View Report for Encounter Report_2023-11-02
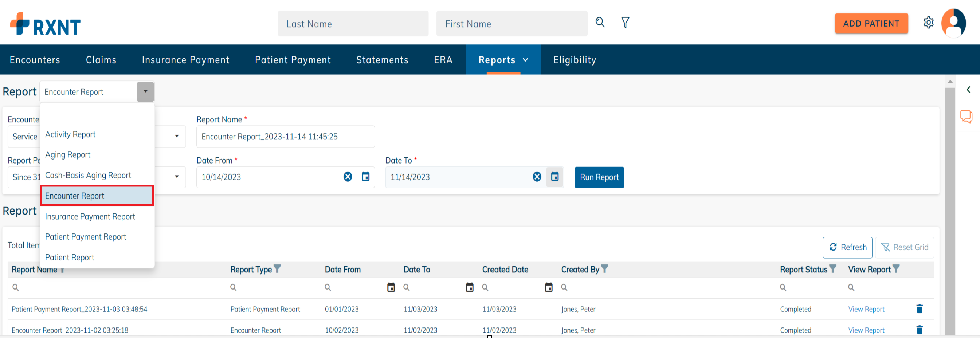This screenshot has height=338, width=980. point(866,330)
